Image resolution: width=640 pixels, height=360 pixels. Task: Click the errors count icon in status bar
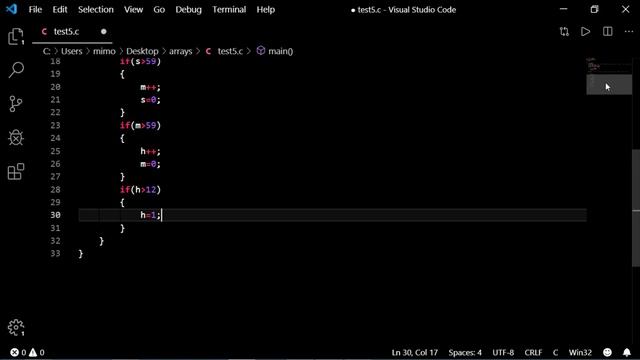(15, 352)
